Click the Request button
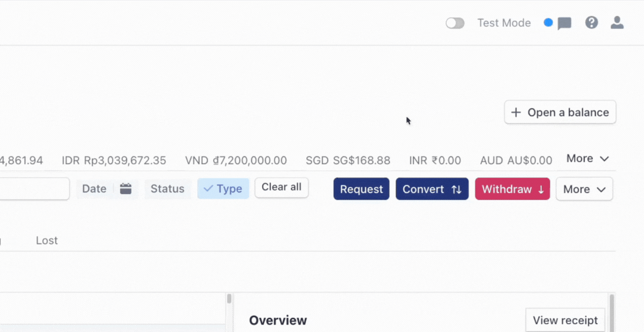 tap(361, 189)
